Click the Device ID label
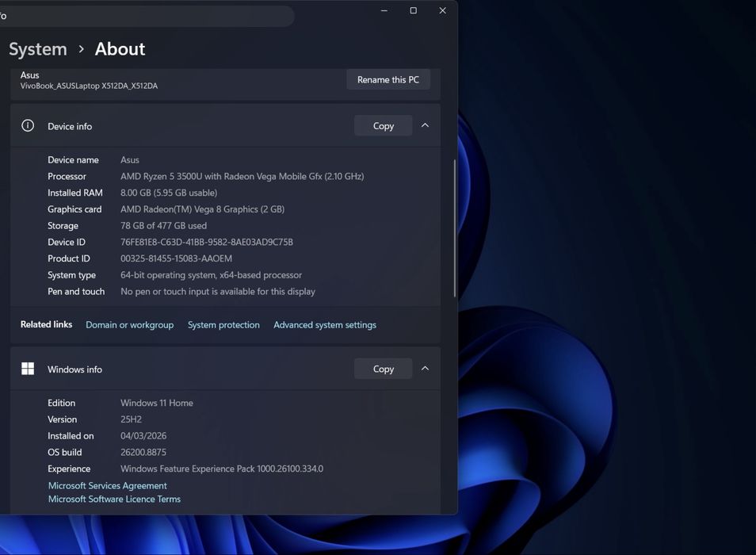Viewport: 756px width, 555px height. (x=67, y=242)
